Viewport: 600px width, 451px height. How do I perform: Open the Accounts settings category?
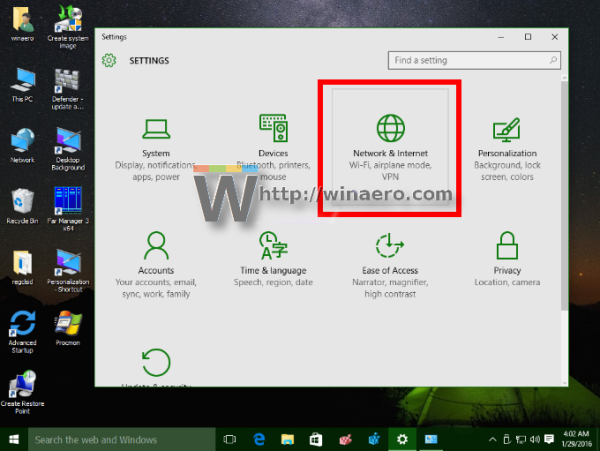pos(156,265)
